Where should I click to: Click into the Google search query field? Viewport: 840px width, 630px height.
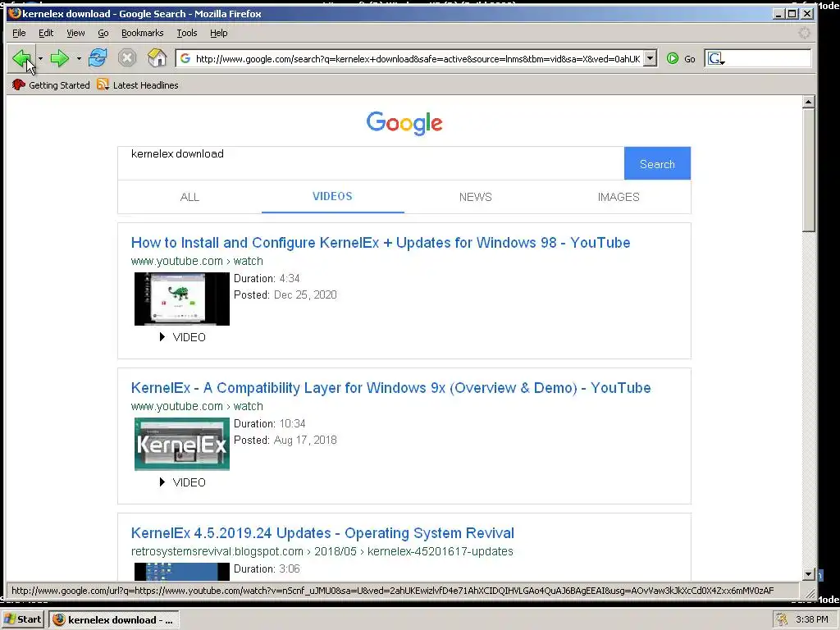pos(372,163)
